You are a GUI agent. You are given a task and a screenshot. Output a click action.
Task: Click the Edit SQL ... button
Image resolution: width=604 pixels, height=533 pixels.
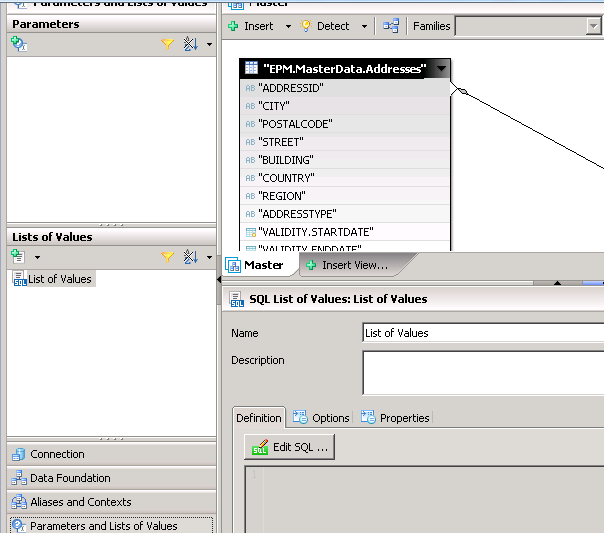(x=289, y=447)
